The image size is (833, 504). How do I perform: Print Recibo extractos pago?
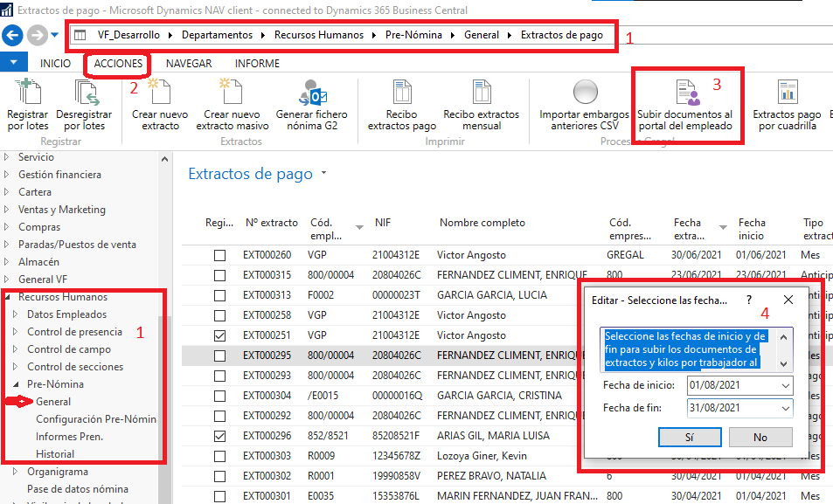coord(401,93)
